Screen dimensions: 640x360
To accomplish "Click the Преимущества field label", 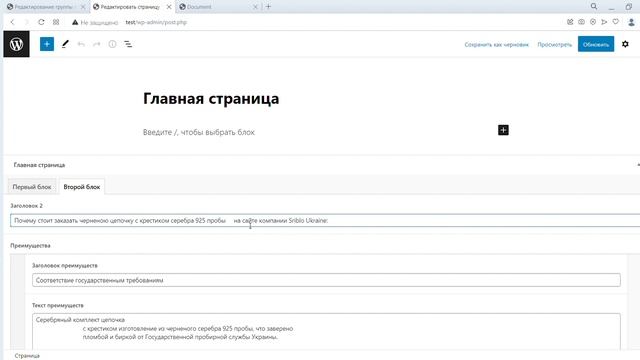I will 30,245.
